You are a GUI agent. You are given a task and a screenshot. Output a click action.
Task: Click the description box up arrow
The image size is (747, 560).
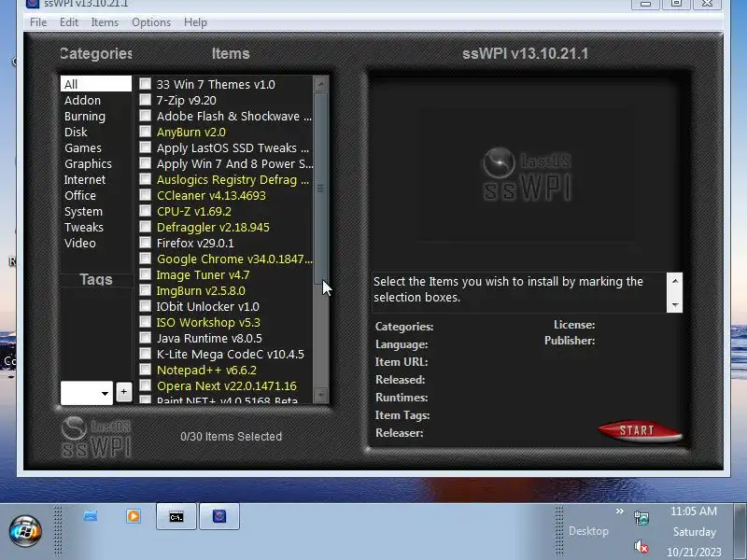tap(675, 281)
